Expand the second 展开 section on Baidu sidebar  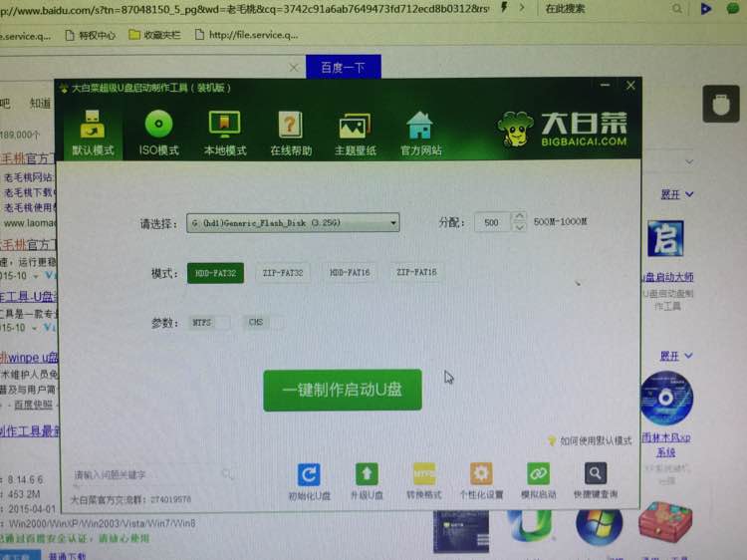(676, 356)
